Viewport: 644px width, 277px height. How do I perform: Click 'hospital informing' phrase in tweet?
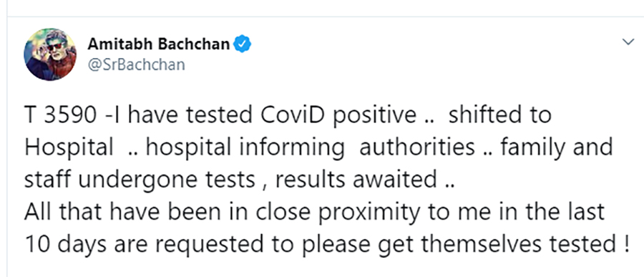[x=245, y=149]
